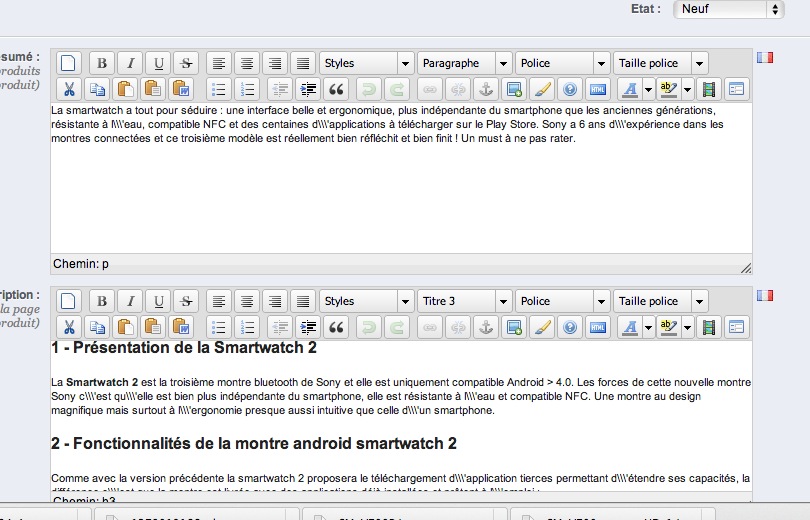Screen dimensions: 810x520
Task: Open Styles dropdown in résumé editor
Action: click(366, 63)
